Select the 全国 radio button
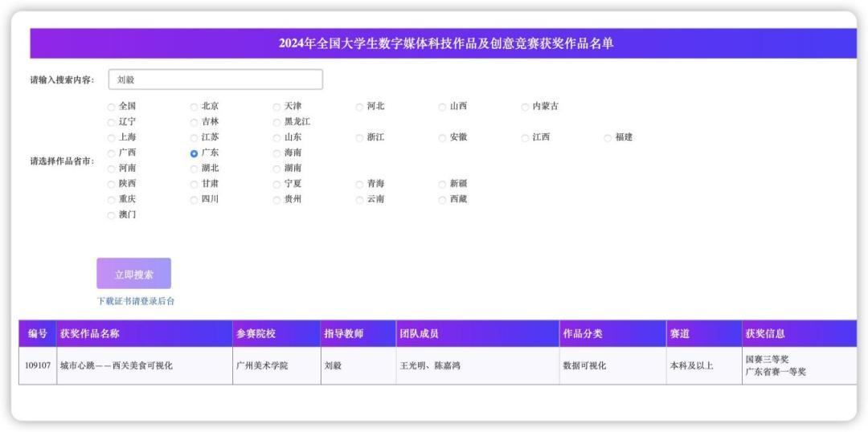Viewport: 868px width, 432px height. (112, 106)
